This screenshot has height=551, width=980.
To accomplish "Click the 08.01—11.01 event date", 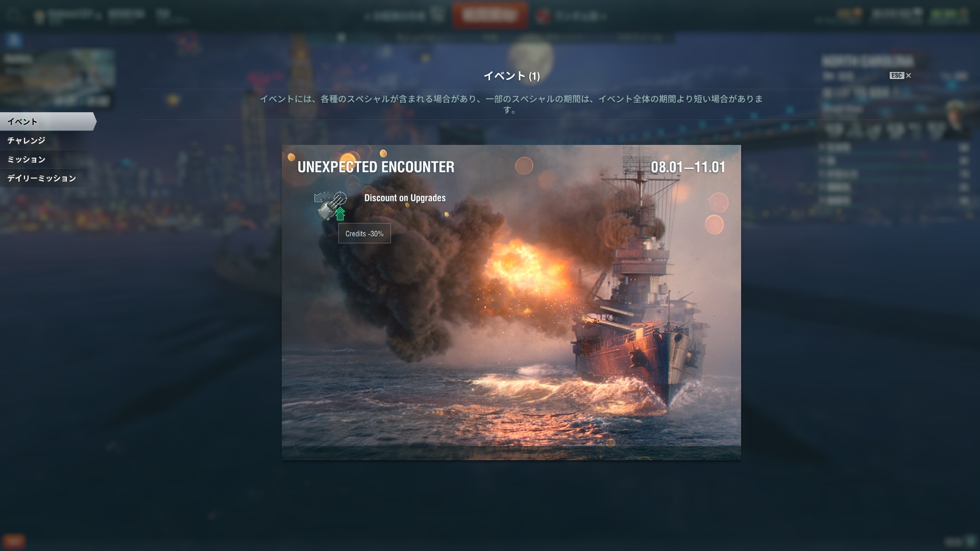I will pos(688,167).
